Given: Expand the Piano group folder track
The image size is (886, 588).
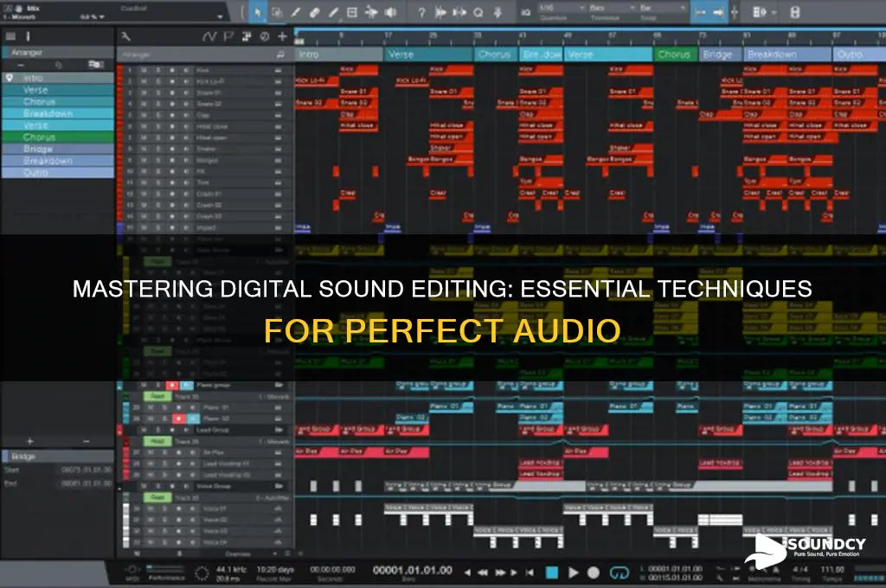Looking at the screenshot, I should [x=279, y=385].
